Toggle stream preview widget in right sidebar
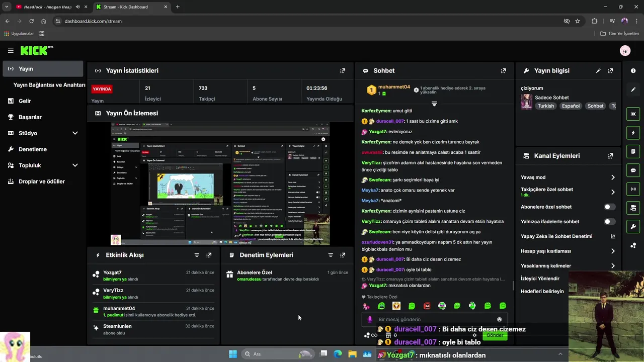The width and height of the screenshot is (644, 362). (x=633, y=114)
